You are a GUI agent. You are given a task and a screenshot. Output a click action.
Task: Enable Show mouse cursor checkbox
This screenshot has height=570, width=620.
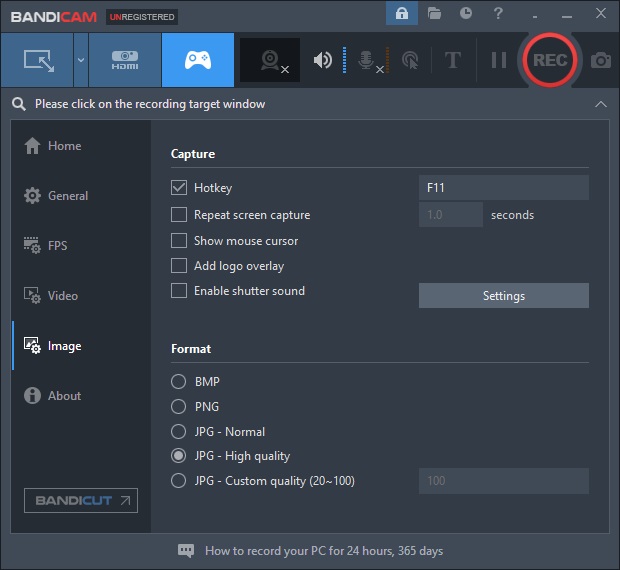(179, 240)
